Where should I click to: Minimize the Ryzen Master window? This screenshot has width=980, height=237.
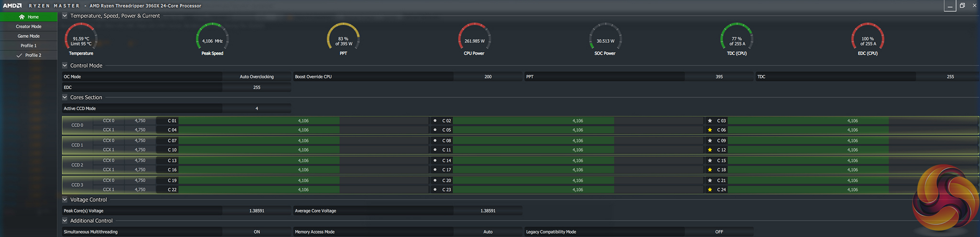coord(950,6)
